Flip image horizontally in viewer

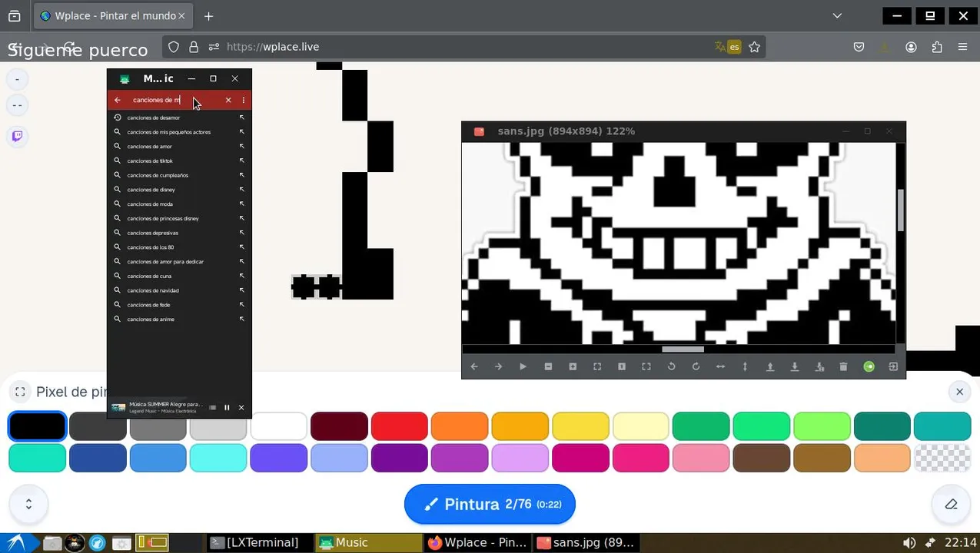click(x=720, y=367)
